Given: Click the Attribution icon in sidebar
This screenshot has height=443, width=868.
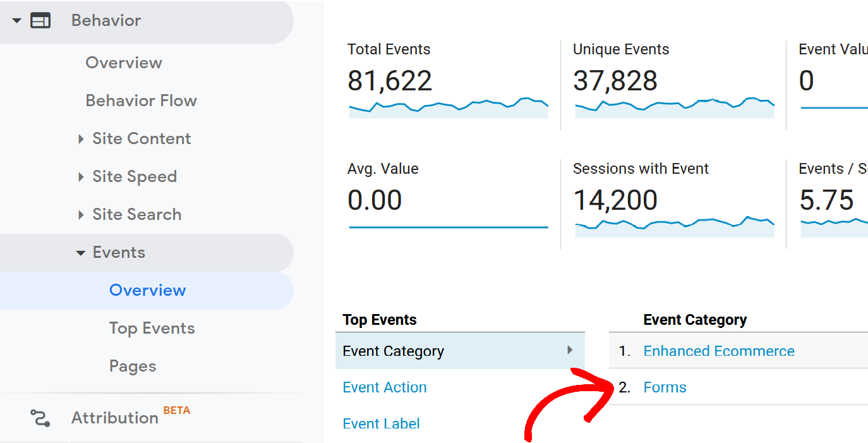Looking at the screenshot, I should 40,418.
